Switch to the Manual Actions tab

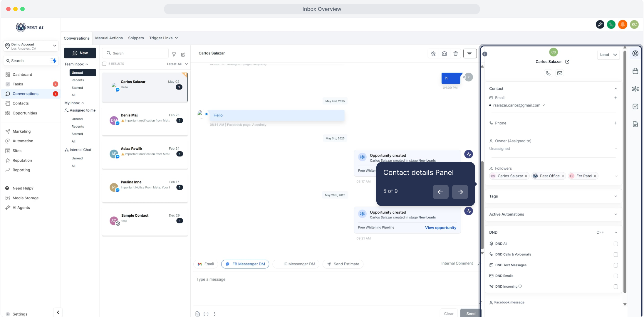(109, 38)
